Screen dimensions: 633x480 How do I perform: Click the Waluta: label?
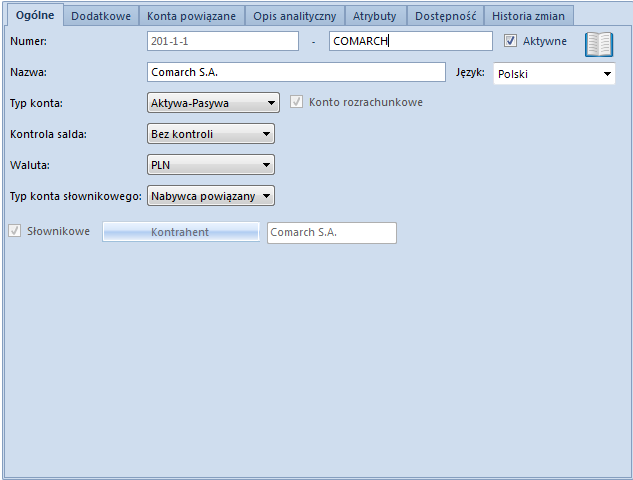point(30,165)
